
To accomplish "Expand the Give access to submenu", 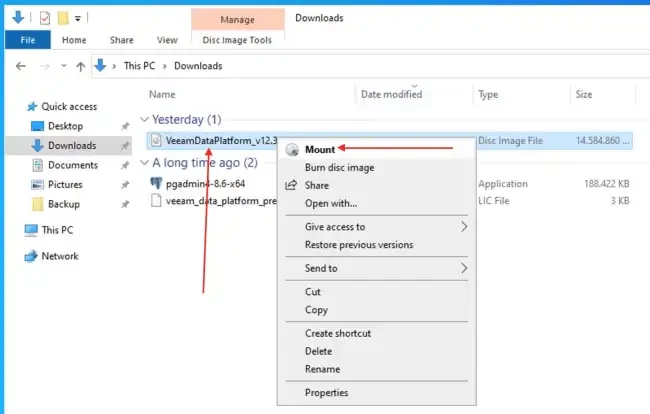I will point(376,227).
